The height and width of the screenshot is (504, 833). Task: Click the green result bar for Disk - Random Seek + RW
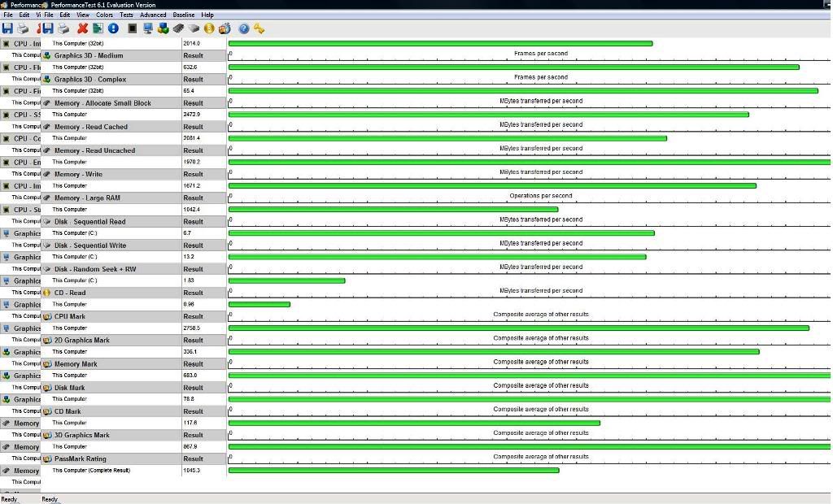287,280
